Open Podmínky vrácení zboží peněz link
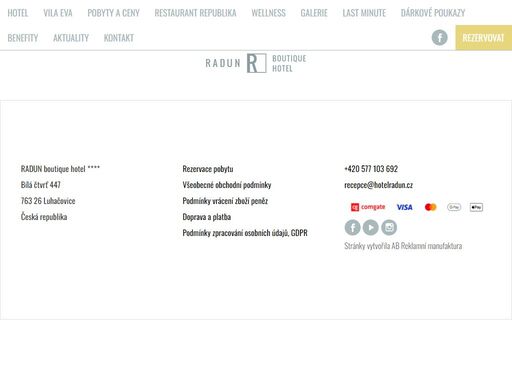The image size is (512, 384). coord(225,201)
